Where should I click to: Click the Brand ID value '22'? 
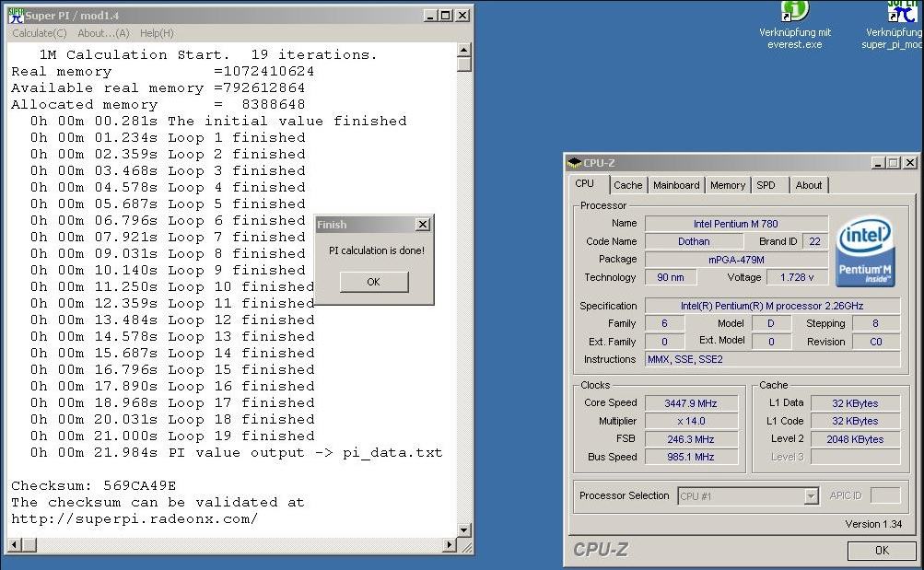815,241
